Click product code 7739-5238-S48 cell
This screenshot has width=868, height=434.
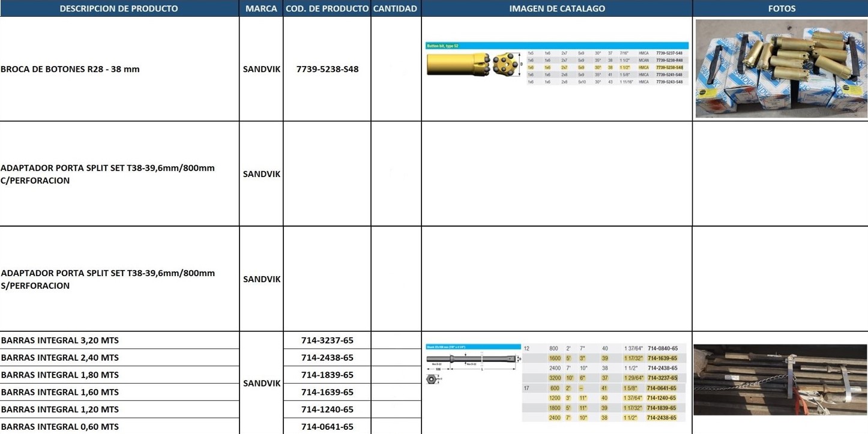coord(327,69)
